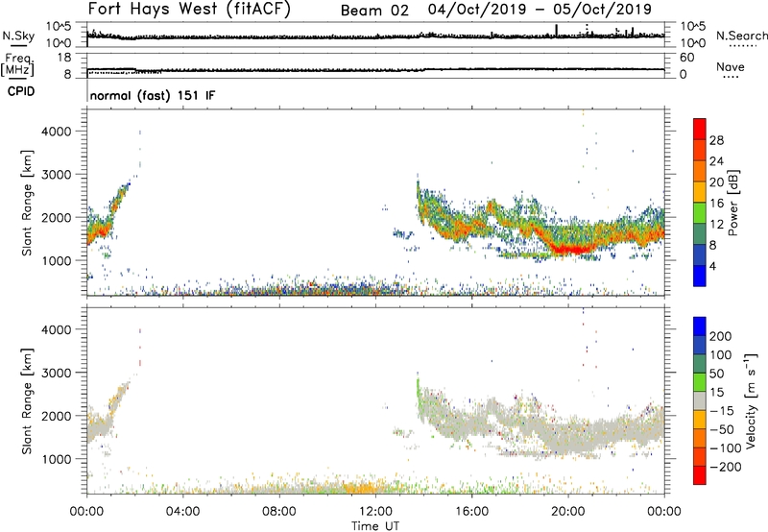This screenshot has width=768, height=532.
Task: Click the 'Power [dB]' colorbar label
Action: (x=732, y=203)
